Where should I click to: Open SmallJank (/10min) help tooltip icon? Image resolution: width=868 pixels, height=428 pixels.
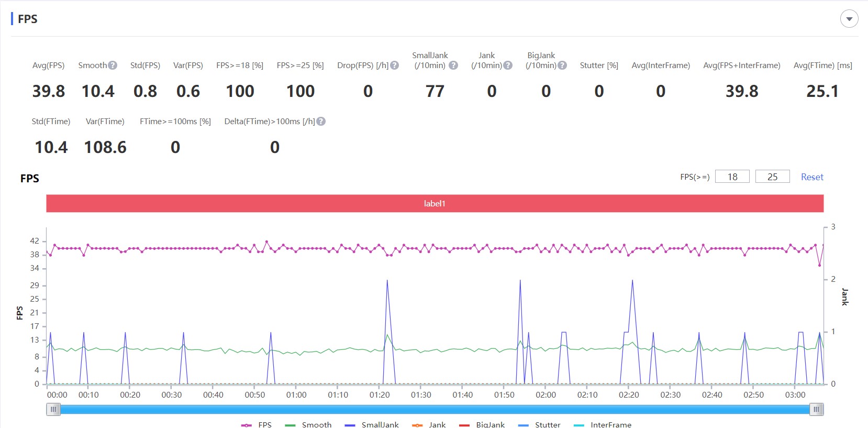[x=453, y=65]
